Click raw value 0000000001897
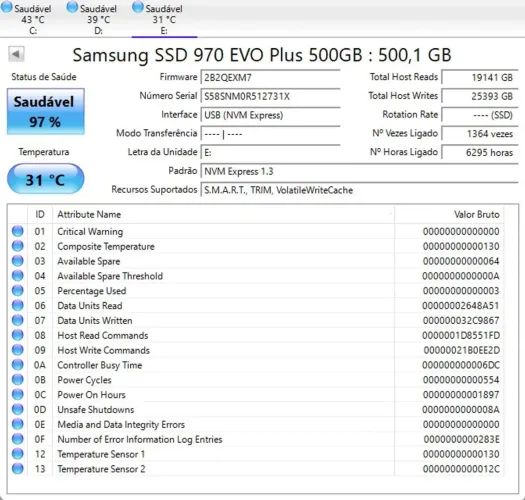 point(461,395)
